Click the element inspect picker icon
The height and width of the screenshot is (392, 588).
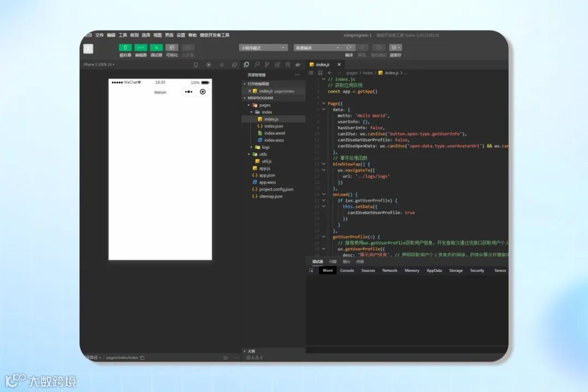(x=311, y=270)
